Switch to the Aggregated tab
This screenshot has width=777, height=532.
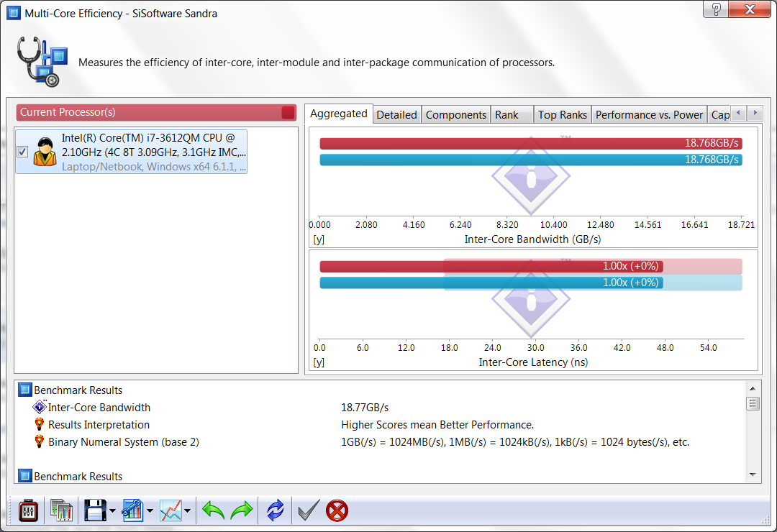(338, 114)
